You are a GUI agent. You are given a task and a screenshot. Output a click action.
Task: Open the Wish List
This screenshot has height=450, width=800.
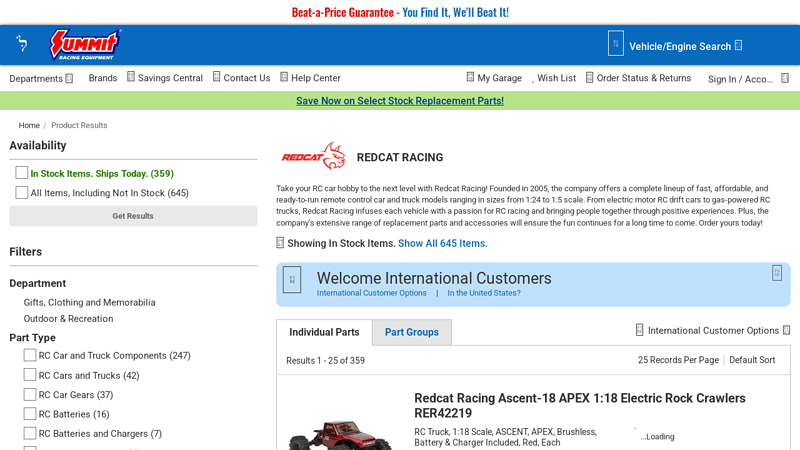556,78
